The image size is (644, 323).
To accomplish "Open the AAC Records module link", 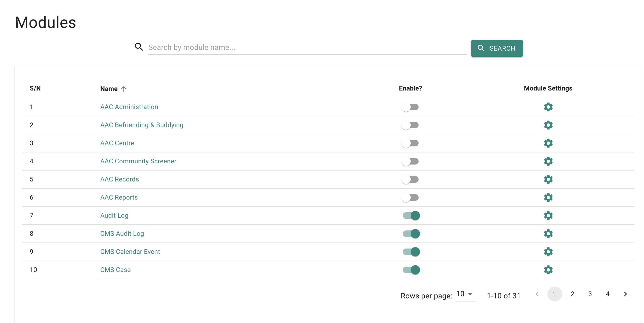I will (x=120, y=179).
